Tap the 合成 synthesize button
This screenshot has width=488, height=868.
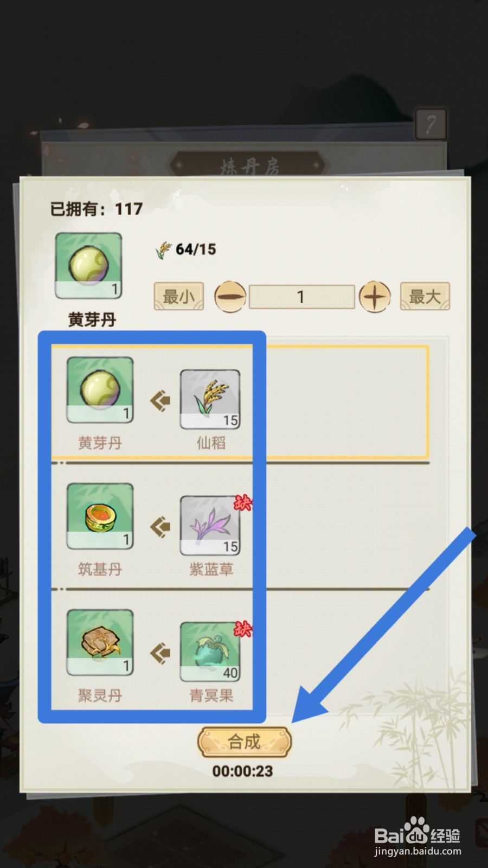(245, 742)
